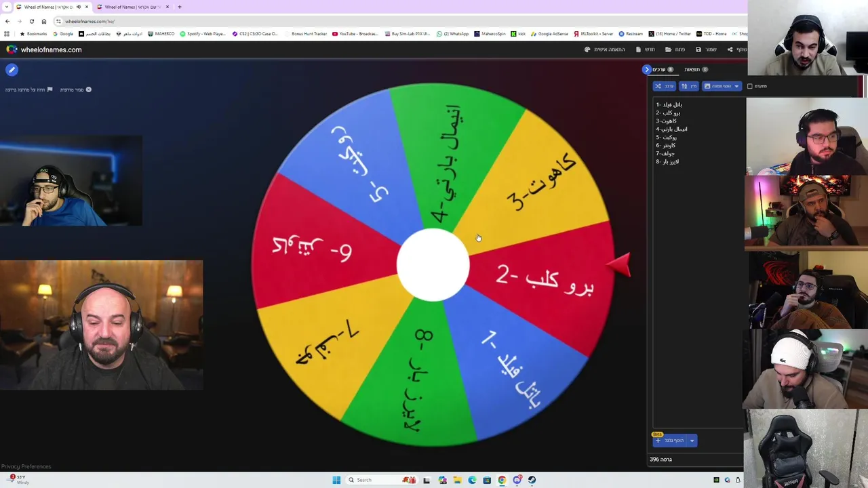Open the kick bookmark
This screenshot has width=868, height=488.
519,34
